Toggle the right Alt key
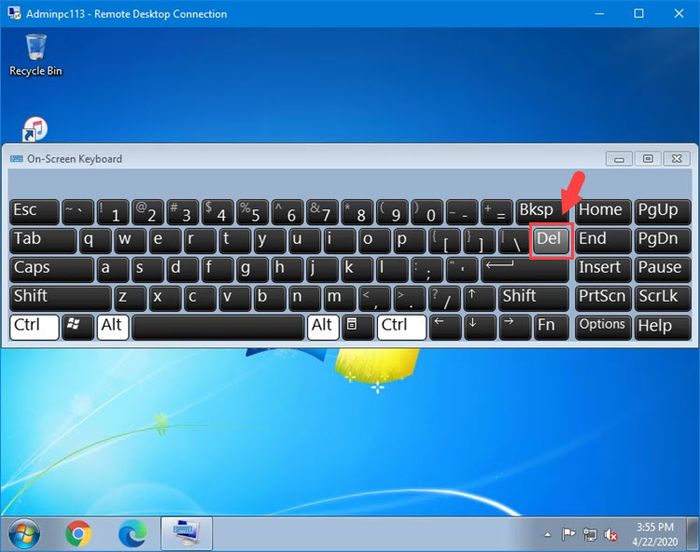 coord(323,327)
